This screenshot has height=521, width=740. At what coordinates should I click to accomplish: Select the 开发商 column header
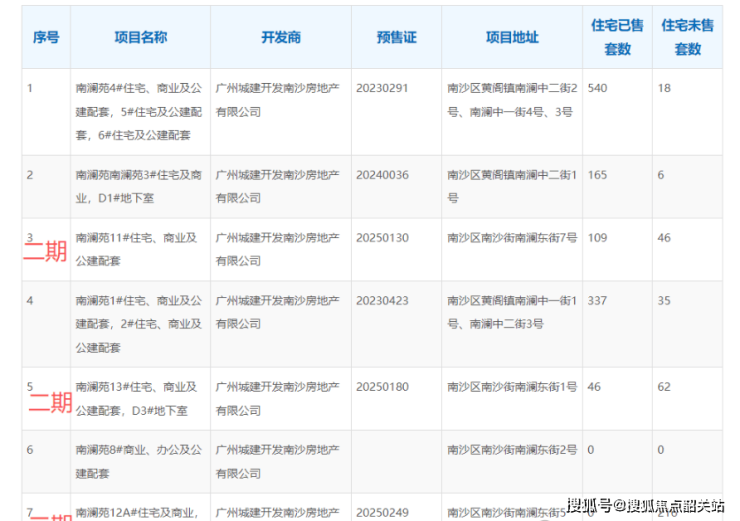pyautogui.click(x=280, y=37)
